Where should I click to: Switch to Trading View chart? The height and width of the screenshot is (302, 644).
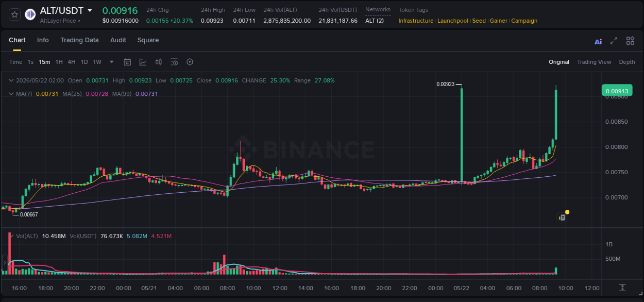coord(594,62)
